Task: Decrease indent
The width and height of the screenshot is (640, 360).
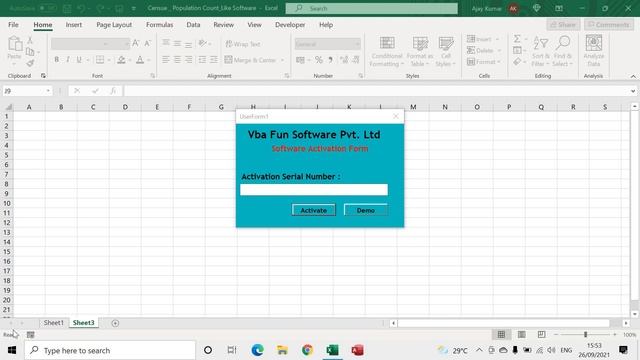Action: pyautogui.click(x=202, y=60)
